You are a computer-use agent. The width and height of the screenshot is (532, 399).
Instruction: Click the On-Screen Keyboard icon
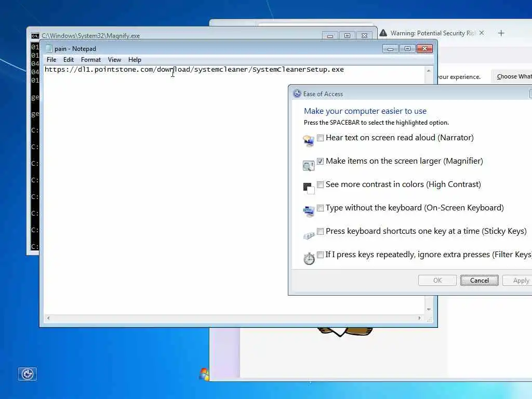tap(309, 211)
